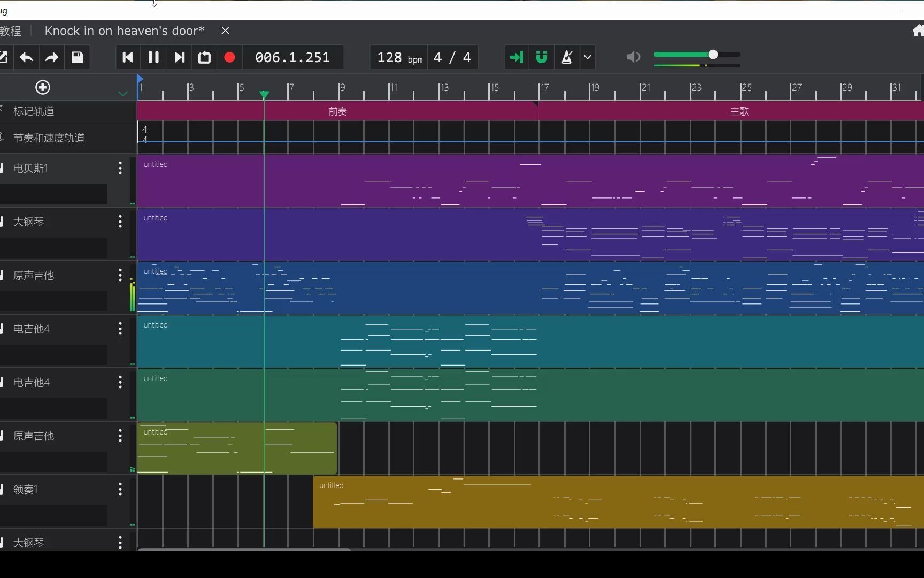Save the project with the floppy disk icon
The height and width of the screenshot is (578, 924).
pos(78,57)
